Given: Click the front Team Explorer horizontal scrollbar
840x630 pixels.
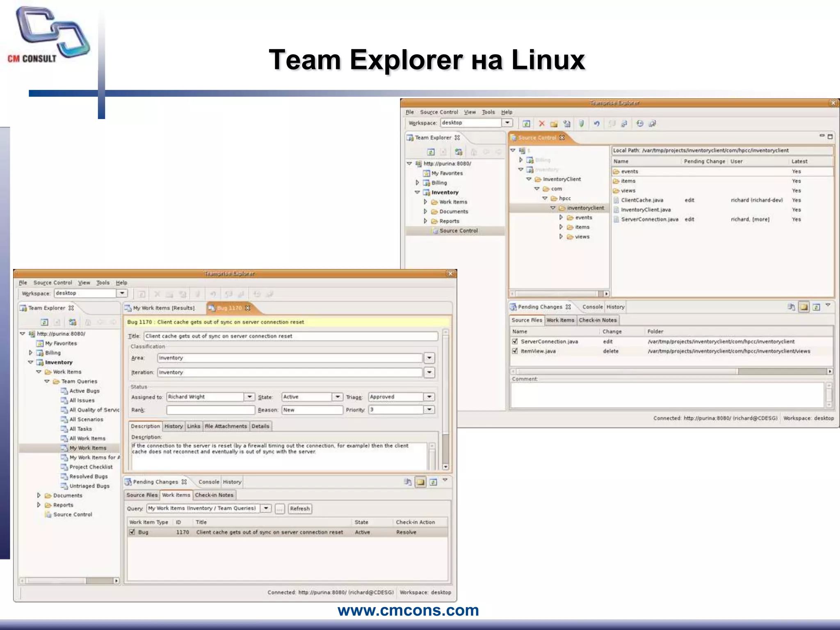Looking at the screenshot, I should coord(69,581).
